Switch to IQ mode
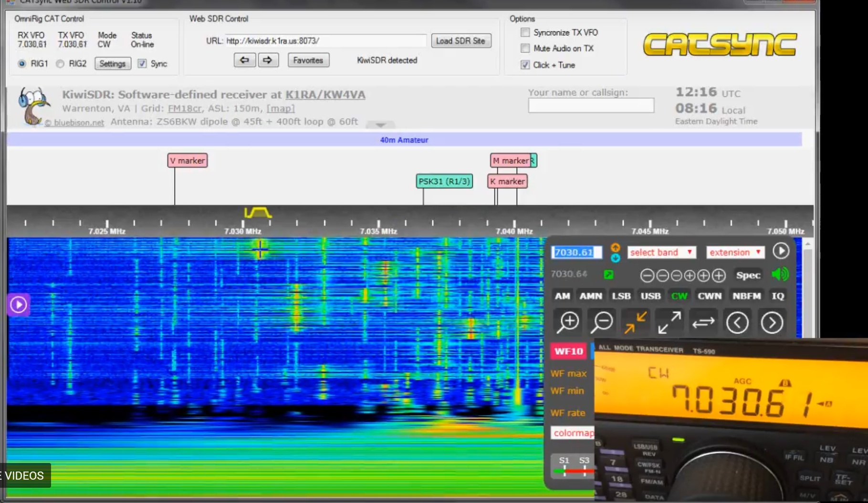 pos(778,296)
